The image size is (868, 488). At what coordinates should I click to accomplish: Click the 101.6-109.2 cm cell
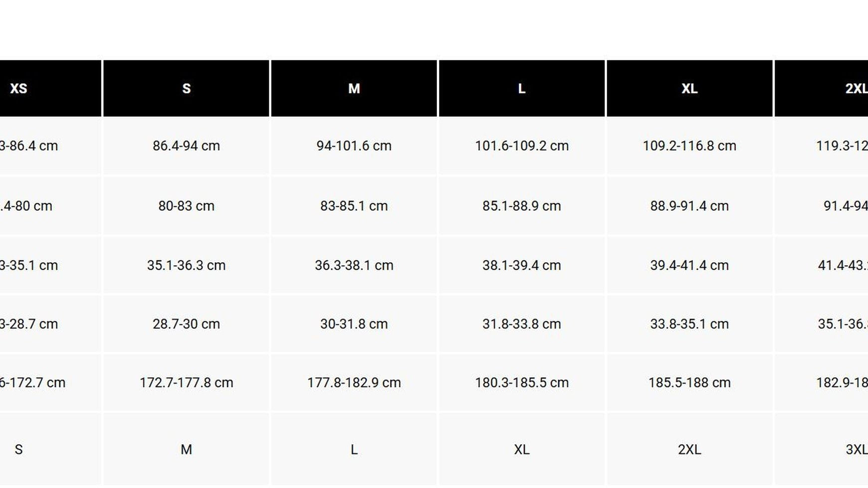coord(521,146)
